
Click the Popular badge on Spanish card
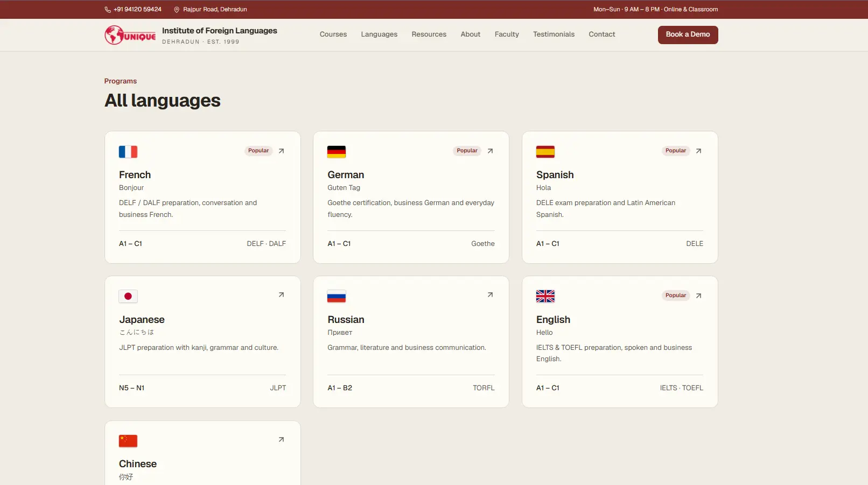click(675, 151)
